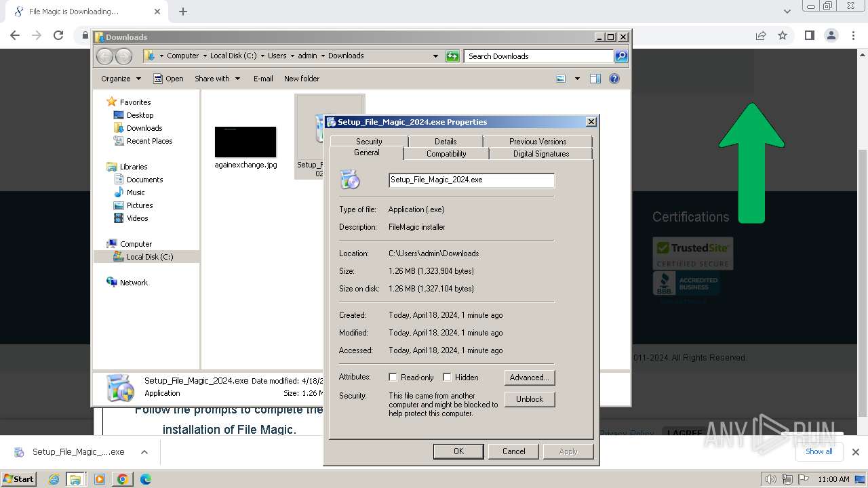This screenshot has height=488, width=868.
Task: Click the Search Downloads magnifier button
Action: click(621, 56)
